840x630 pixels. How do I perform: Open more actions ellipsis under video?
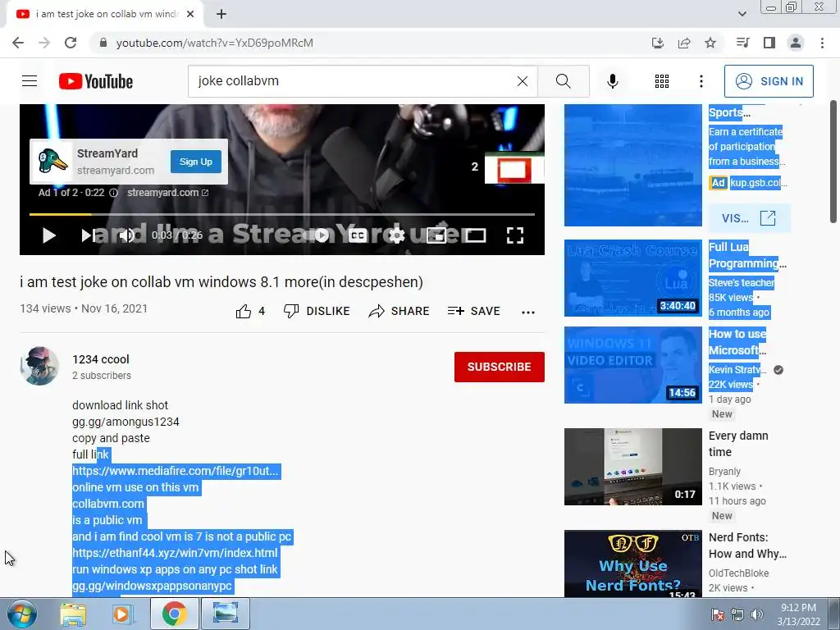pos(528,313)
